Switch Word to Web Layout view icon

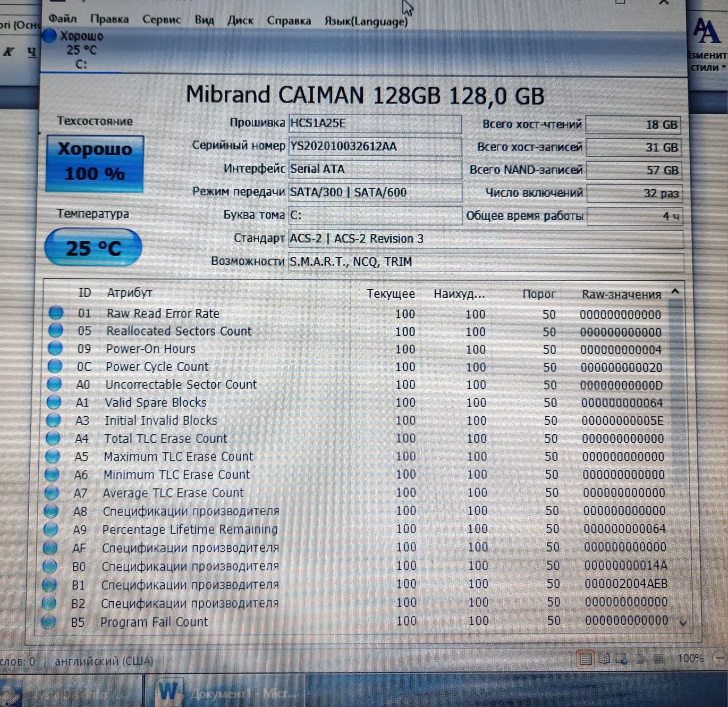(622, 659)
